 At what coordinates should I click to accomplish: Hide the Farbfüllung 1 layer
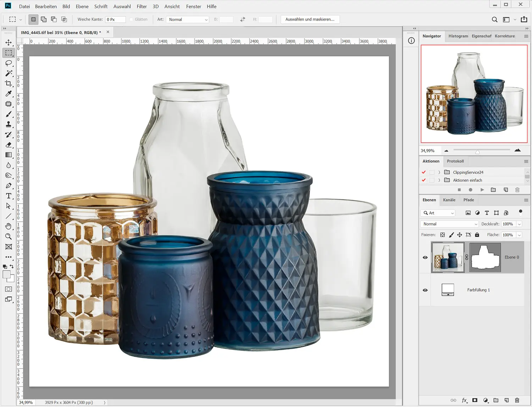425,290
